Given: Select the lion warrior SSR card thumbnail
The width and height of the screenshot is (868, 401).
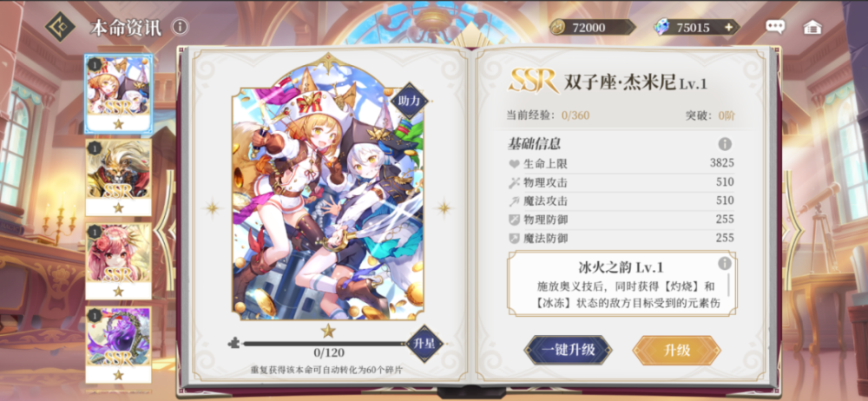Looking at the screenshot, I should [118, 177].
